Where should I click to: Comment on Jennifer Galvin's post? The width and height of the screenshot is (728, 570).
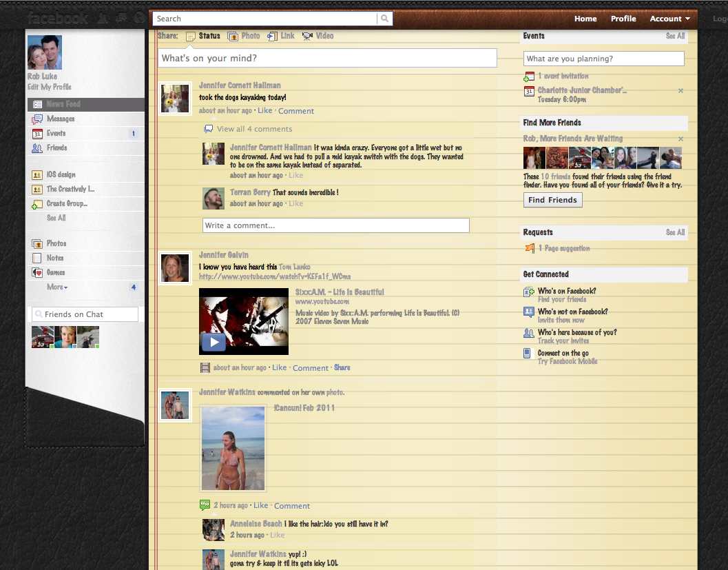point(310,368)
